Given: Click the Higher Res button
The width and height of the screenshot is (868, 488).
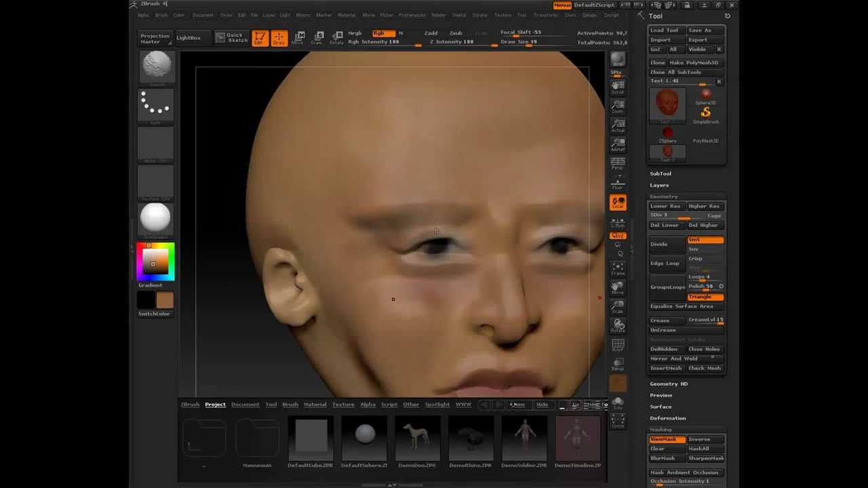Looking at the screenshot, I should click(x=705, y=206).
